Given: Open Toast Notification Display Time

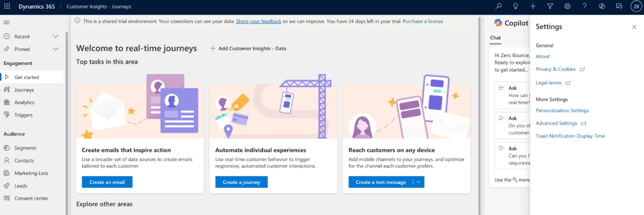Looking at the screenshot, I should coord(570,136).
